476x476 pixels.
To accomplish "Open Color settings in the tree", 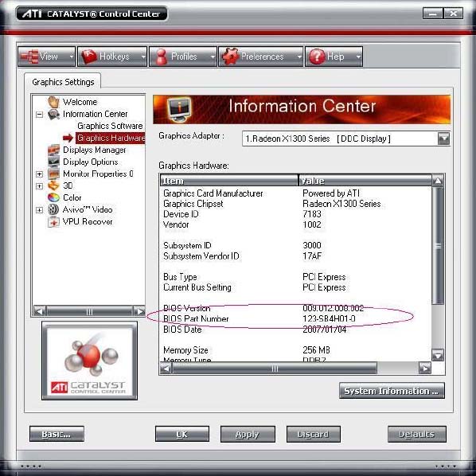I will (72, 197).
